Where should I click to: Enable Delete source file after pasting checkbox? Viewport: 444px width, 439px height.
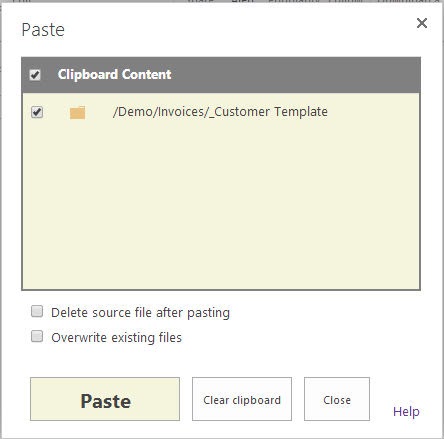37,311
